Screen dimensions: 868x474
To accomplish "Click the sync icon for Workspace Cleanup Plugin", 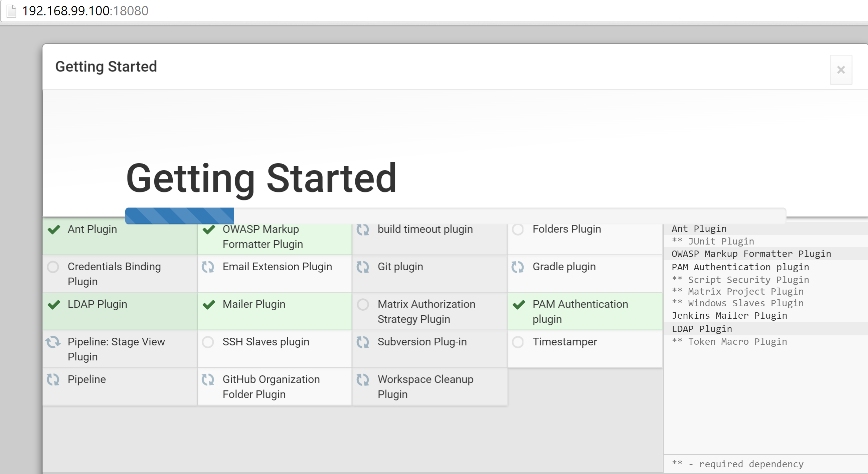I will tap(363, 379).
